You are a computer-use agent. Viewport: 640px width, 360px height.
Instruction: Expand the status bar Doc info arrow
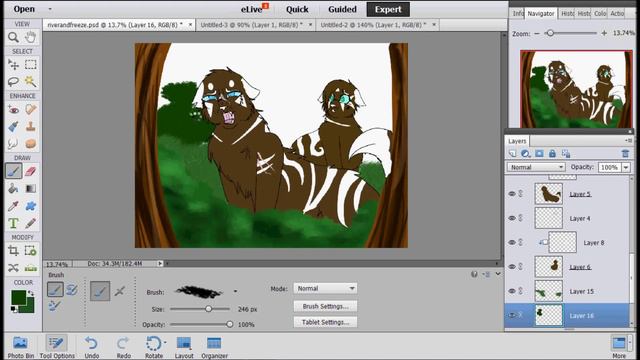tap(160, 264)
